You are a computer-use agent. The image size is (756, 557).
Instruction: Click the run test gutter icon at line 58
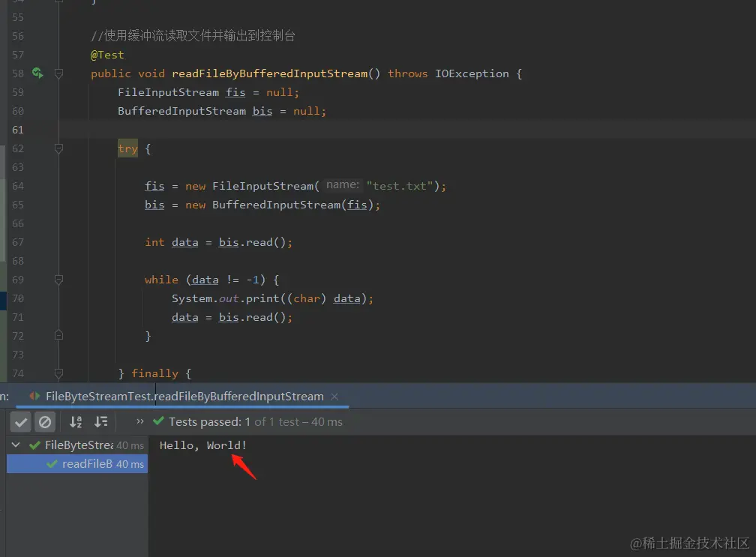coord(37,73)
